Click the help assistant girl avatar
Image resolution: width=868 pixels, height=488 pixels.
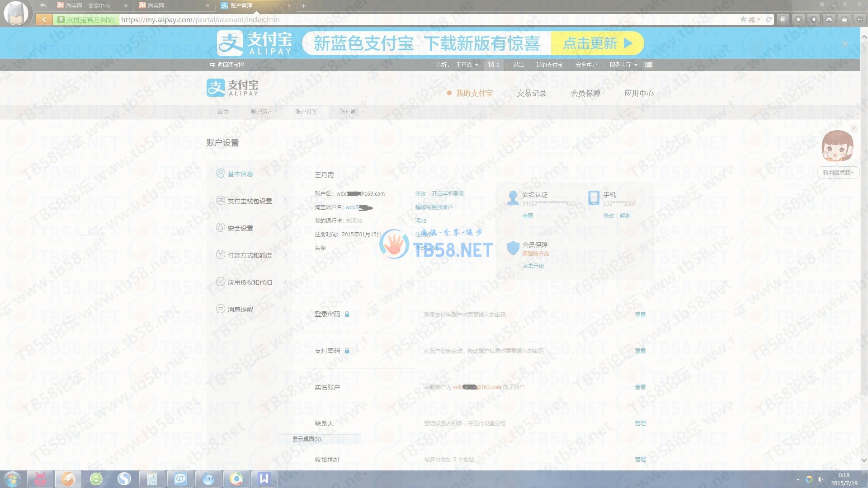[x=837, y=146]
